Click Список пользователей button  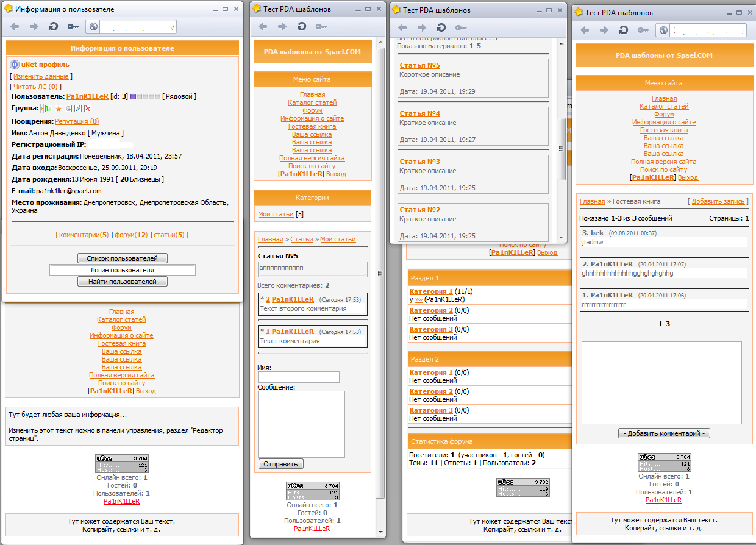tap(122, 258)
